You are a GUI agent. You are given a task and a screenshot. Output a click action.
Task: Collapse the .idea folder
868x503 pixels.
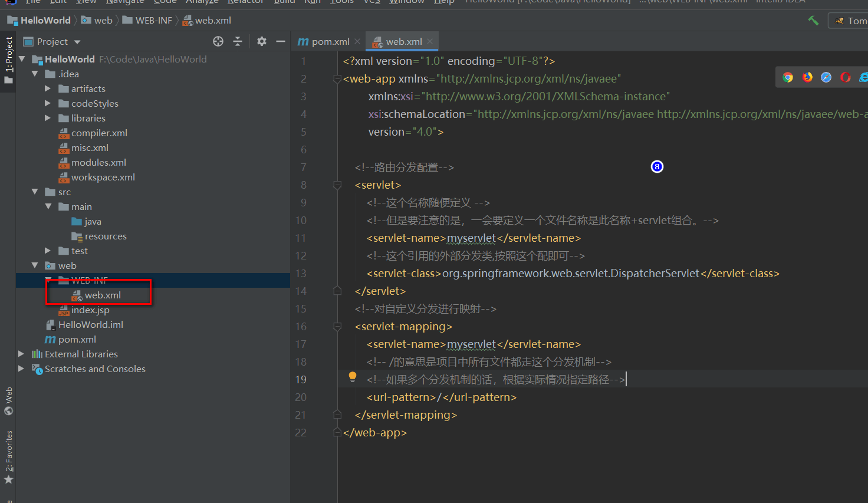coord(35,74)
